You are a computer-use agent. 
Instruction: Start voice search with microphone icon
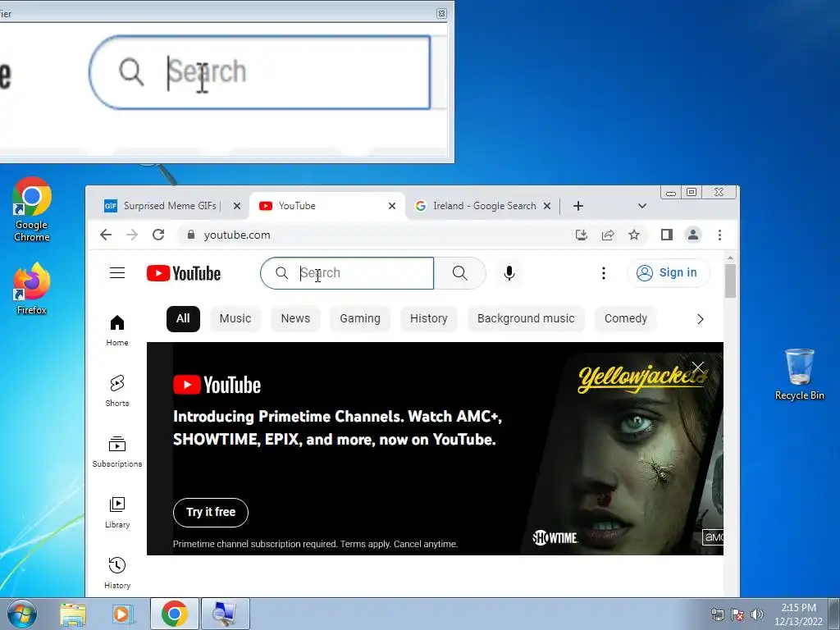pos(509,273)
